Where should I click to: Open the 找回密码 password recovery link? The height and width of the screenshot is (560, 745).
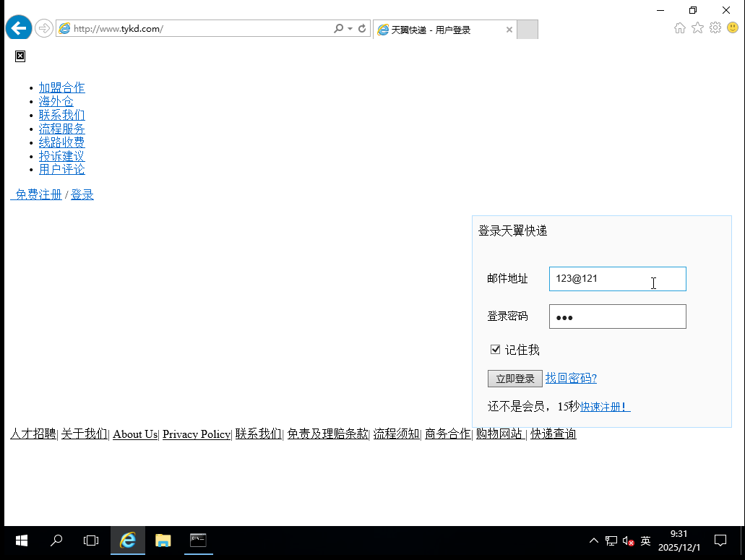coord(571,378)
